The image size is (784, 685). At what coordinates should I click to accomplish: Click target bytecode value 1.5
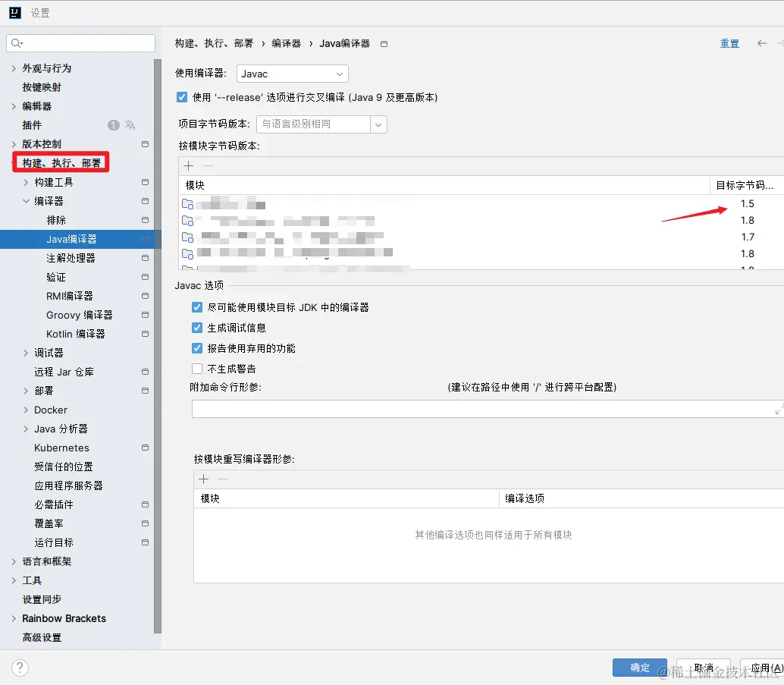point(748,203)
